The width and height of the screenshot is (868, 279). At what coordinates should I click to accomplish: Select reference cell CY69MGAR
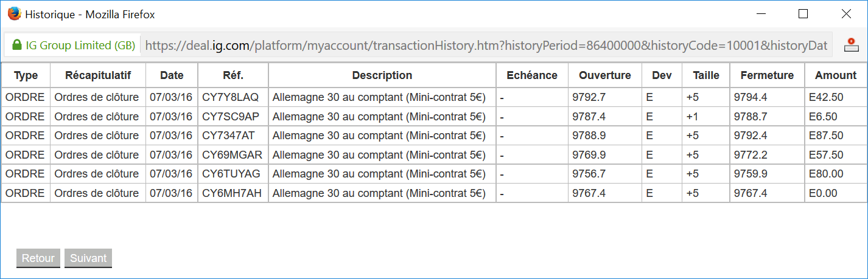point(231,154)
